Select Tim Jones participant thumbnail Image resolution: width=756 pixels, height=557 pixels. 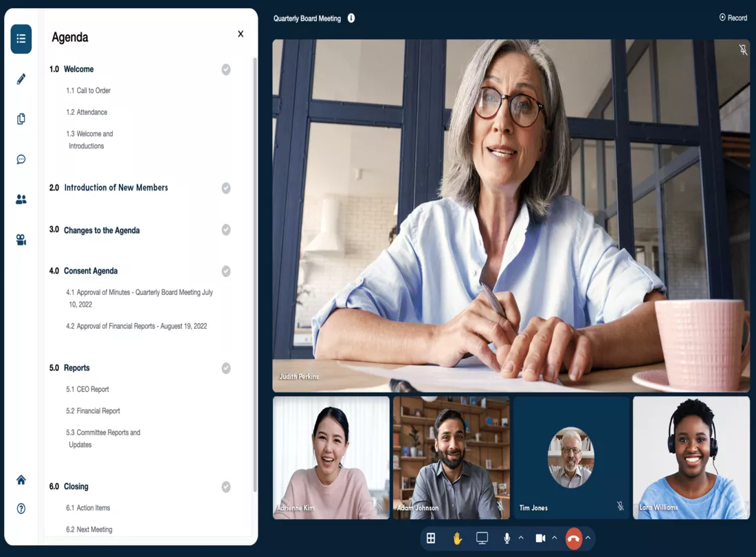(x=571, y=457)
